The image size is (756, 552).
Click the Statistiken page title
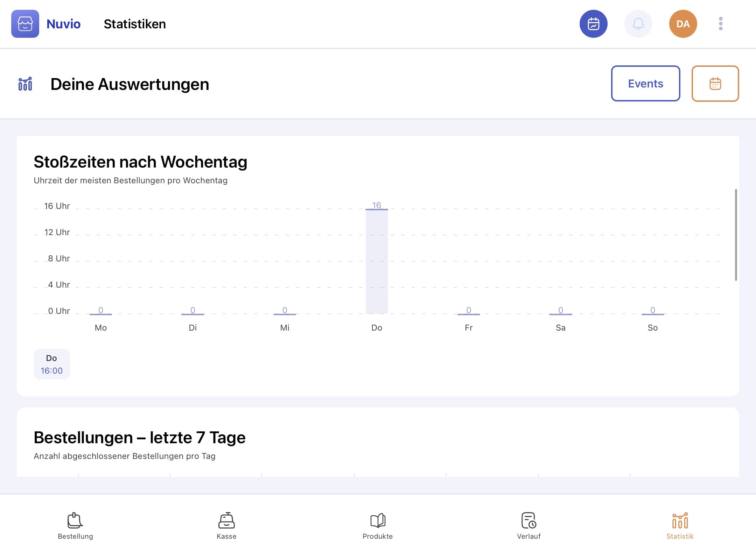point(135,24)
